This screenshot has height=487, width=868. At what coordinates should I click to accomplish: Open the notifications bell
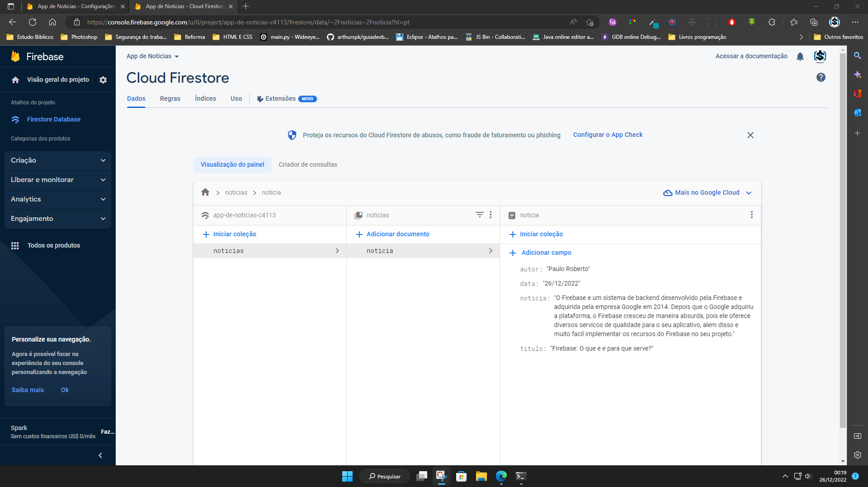(800, 56)
